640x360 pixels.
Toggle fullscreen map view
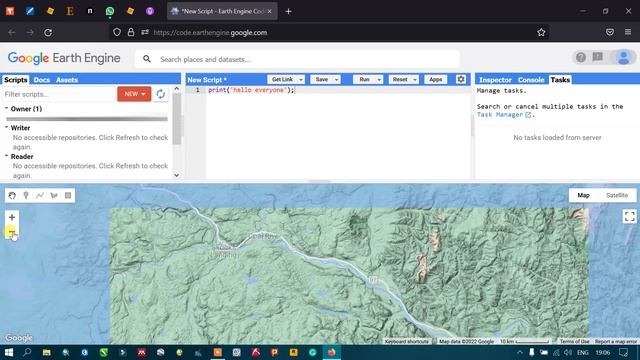(x=629, y=216)
